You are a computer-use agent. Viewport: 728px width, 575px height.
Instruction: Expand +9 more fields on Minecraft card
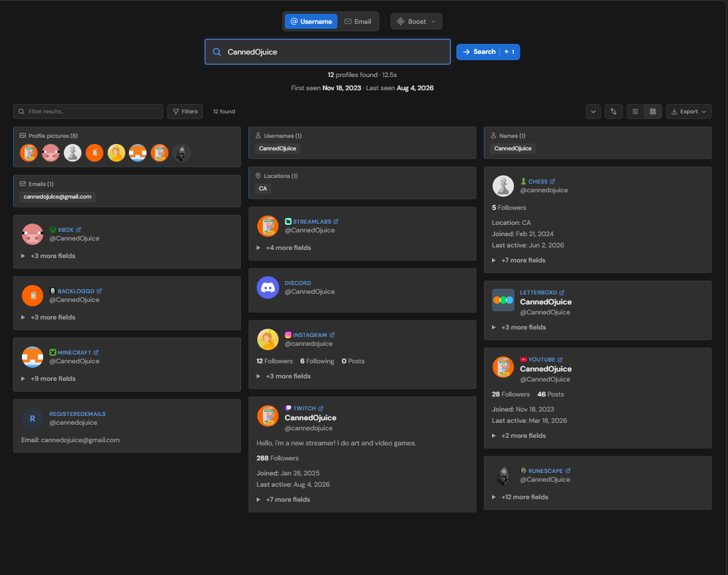[48, 378]
